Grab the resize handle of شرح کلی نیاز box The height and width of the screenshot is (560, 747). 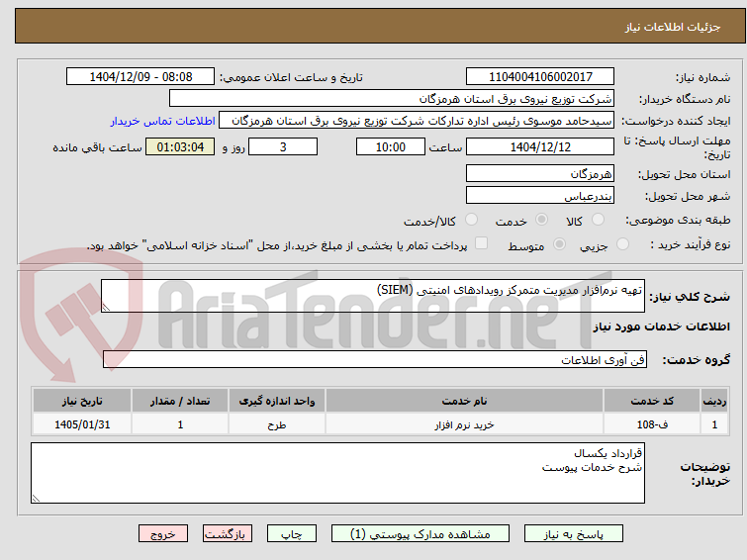(x=106, y=308)
